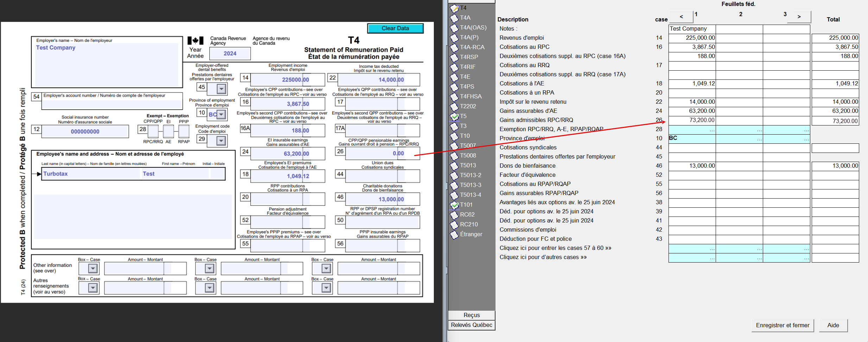Open the T4RIF slip icon
Viewport: 868px width, 342px height.
(455, 67)
